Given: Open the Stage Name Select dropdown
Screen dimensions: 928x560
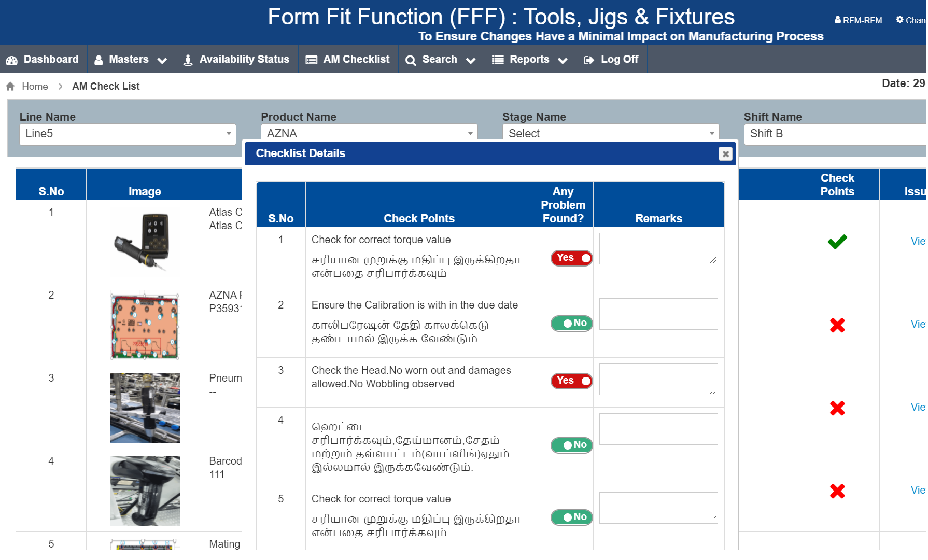Looking at the screenshot, I should click(611, 132).
